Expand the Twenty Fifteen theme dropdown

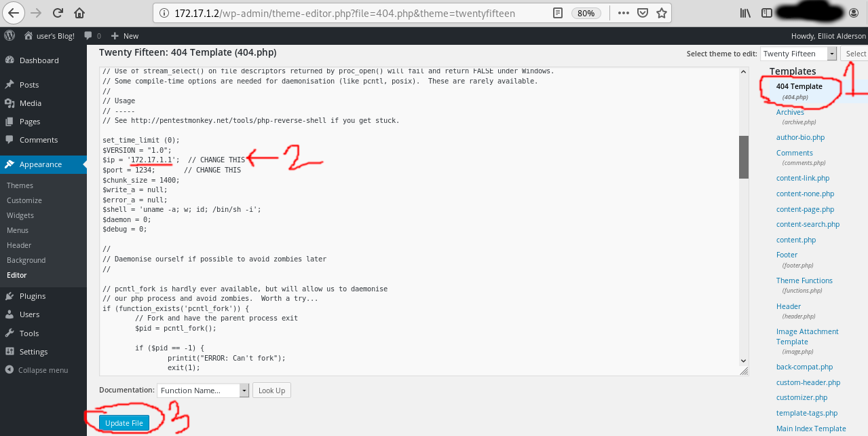click(798, 54)
